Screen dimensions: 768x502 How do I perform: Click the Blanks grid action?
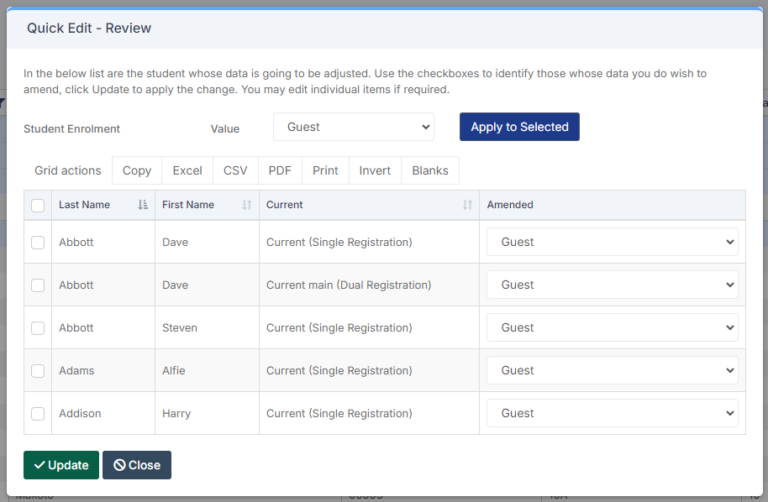pyautogui.click(x=430, y=171)
